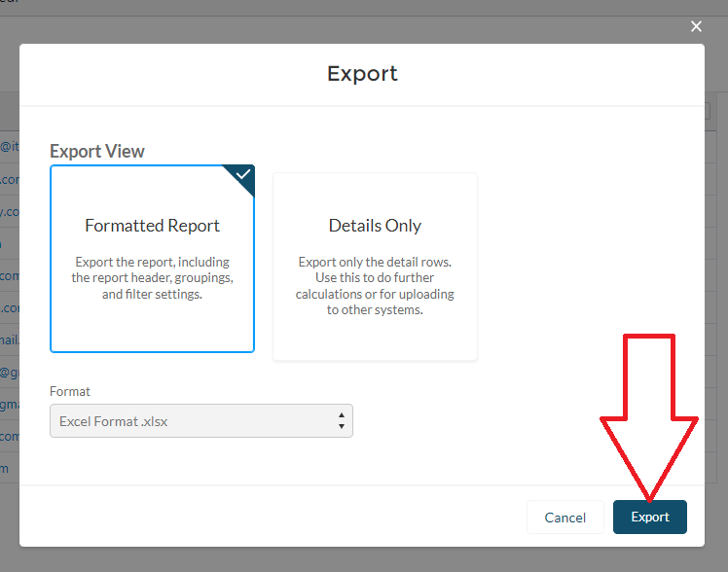Click the Details Only description text
This screenshot has width=728, height=572.
click(375, 286)
